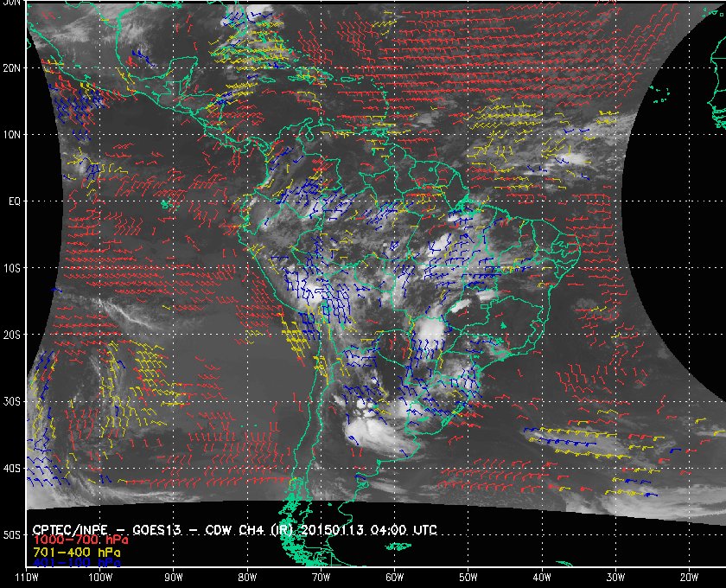Click the 50S latitude label
This screenshot has height=588, width=726.
(x=12, y=534)
